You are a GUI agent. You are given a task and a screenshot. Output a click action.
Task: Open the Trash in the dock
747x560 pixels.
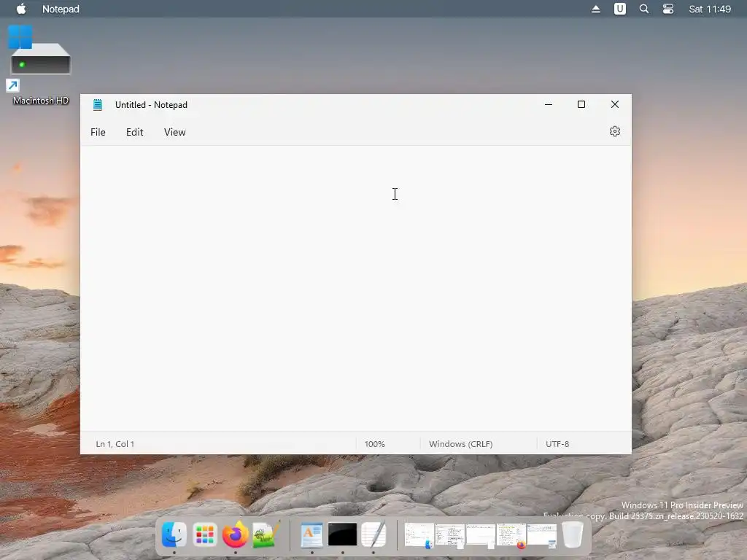point(572,534)
